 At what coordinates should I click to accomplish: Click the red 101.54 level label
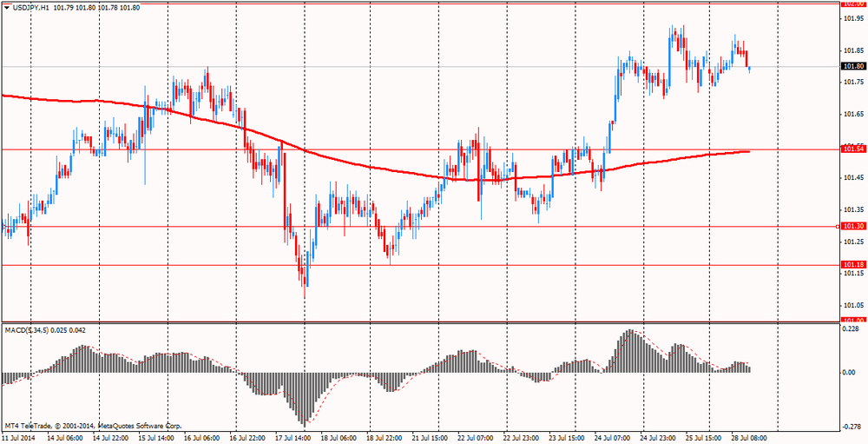(853, 149)
